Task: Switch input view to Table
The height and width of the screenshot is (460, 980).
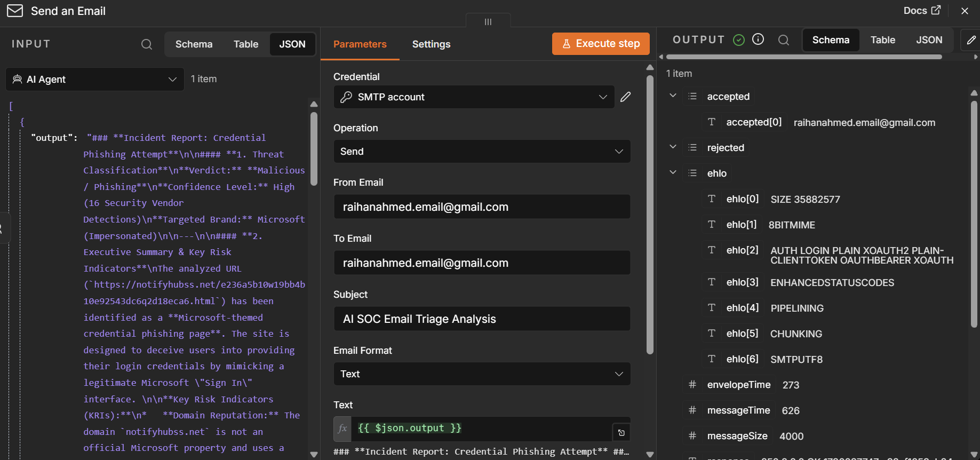Action: coord(246,44)
